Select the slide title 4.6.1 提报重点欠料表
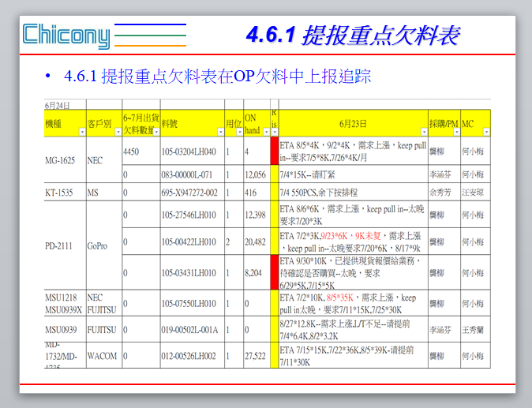This screenshot has width=532, height=408. coord(352,35)
